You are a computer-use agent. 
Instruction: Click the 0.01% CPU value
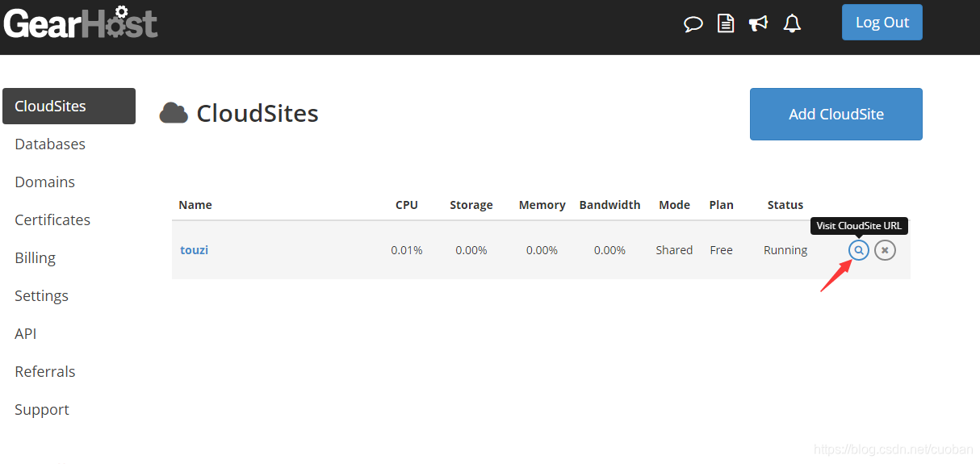coord(407,250)
